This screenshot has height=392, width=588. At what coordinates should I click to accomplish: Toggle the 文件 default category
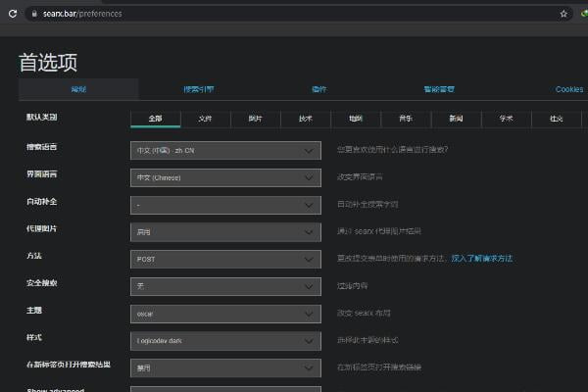[205, 119]
